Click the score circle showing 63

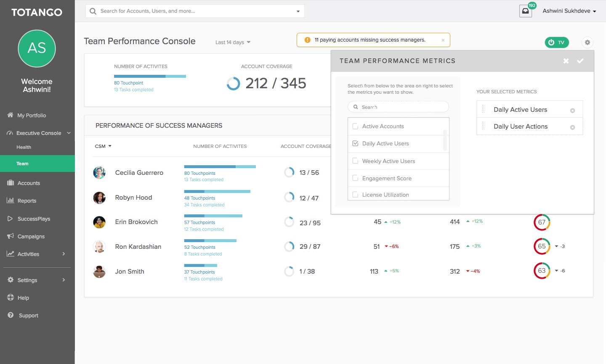point(542,271)
